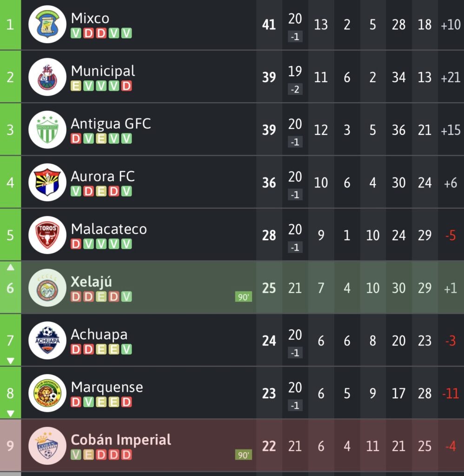Screen dimensions: 464x476
Task: Open the Achuapa team crest
Action: pyautogui.click(x=47, y=340)
